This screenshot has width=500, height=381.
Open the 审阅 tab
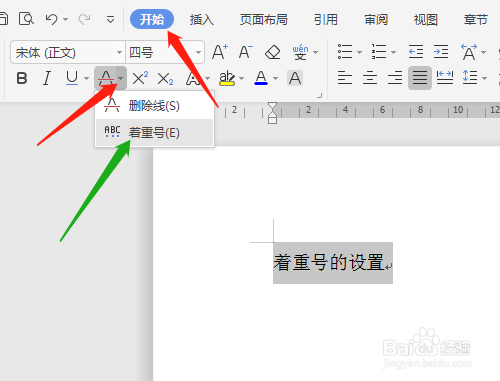[x=376, y=20]
